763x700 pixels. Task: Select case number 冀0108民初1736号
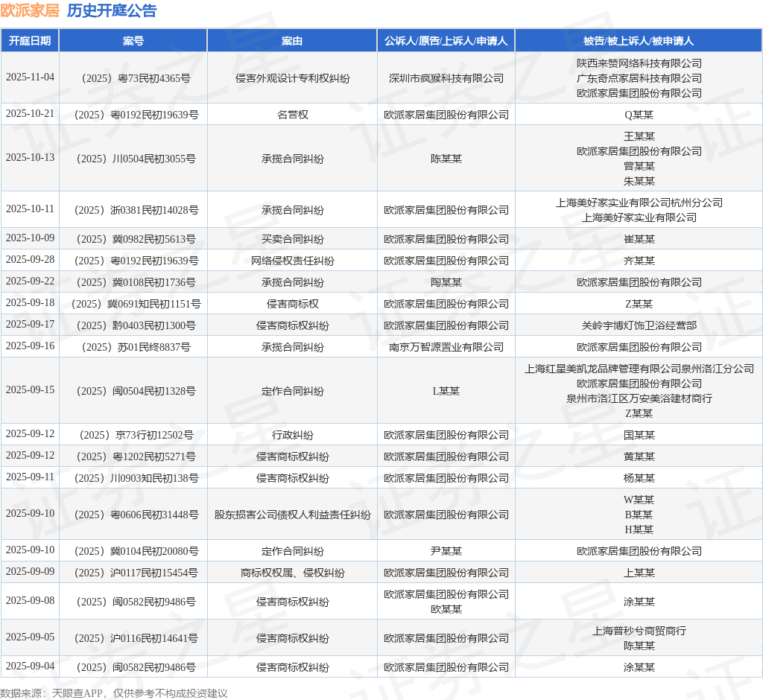[136, 282]
